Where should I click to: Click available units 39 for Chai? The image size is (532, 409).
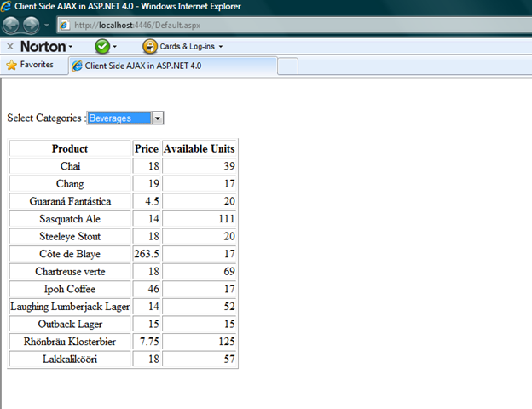tap(199, 166)
